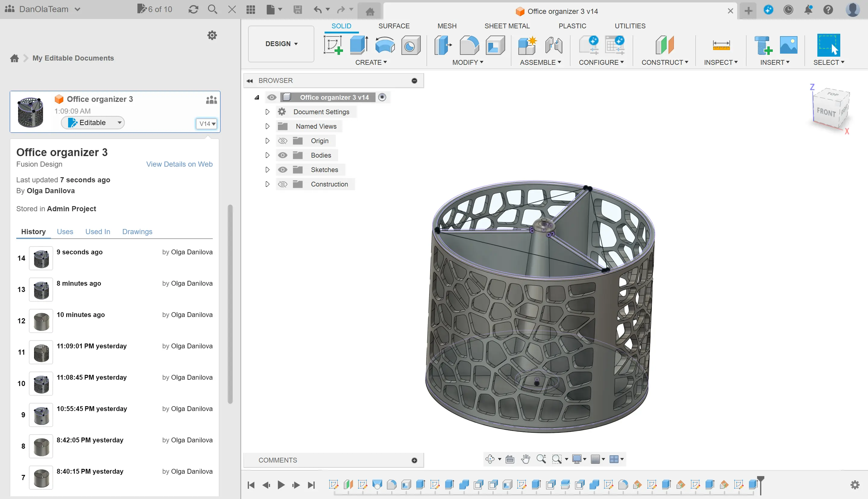Open the CREATE menu
This screenshot has width=868, height=499.
tap(371, 62)
